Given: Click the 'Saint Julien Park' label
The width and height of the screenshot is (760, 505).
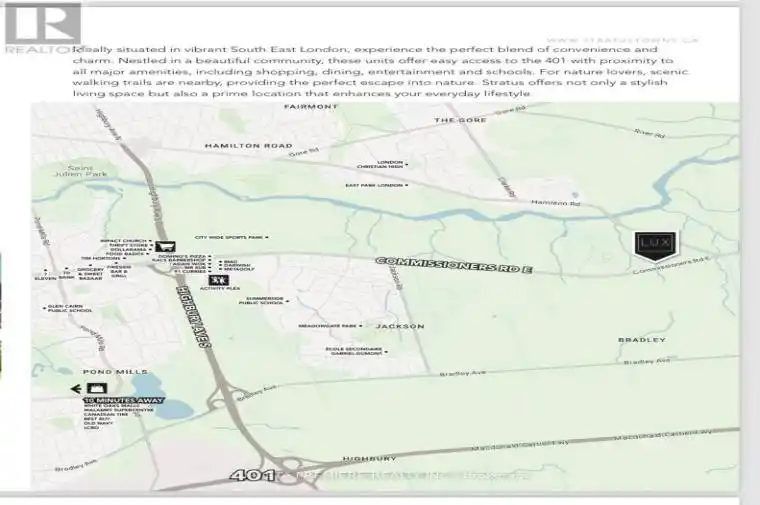Looking at the screenshot, I should pyautogui.click(x=80, y=171).
